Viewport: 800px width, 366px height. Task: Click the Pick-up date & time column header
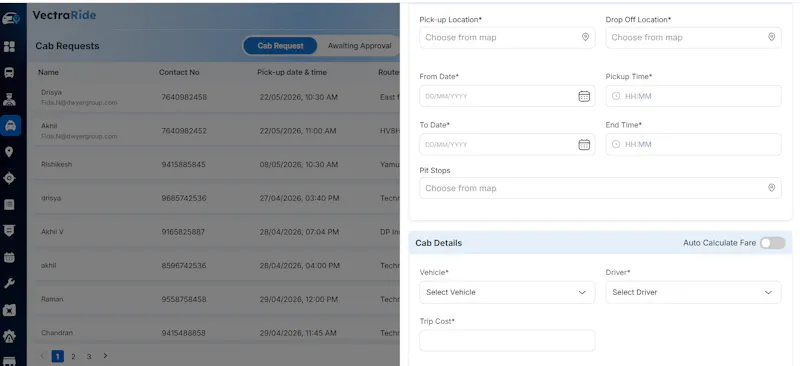click(x=292, y=72)
